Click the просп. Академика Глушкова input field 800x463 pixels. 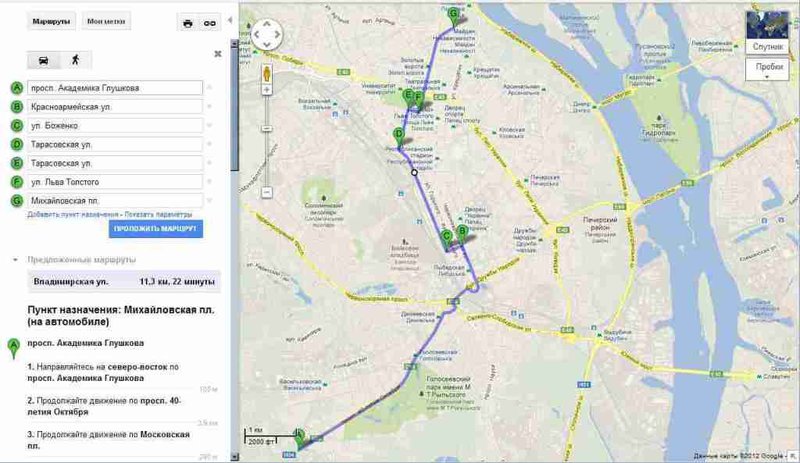point(115,88)
